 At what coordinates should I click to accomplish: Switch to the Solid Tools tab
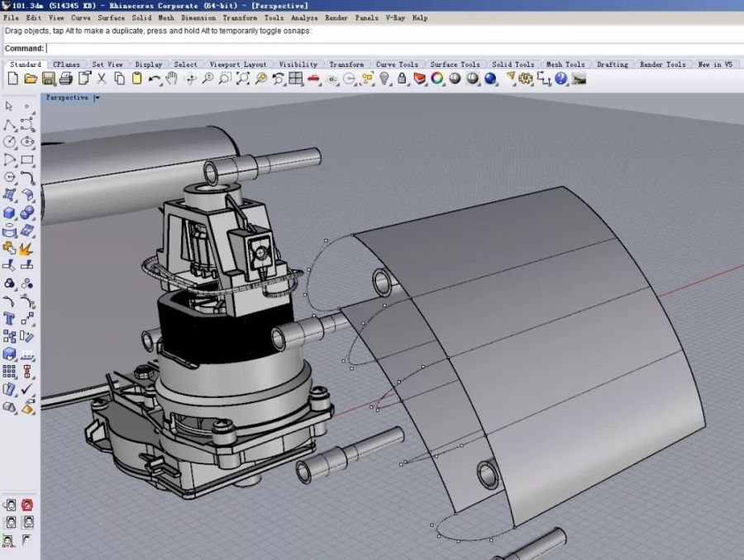point(513,64)
